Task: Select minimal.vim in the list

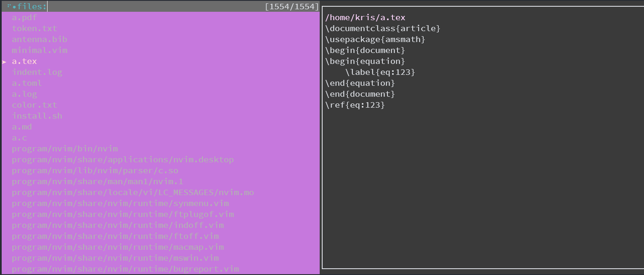Action: [x=39, y=50]
